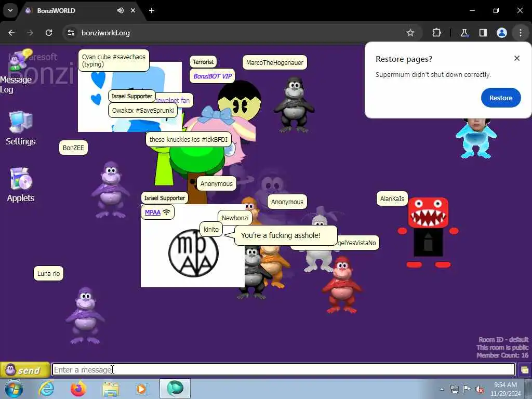Click the send button
This screenshot has width=532, height=399.
(25, 370)
